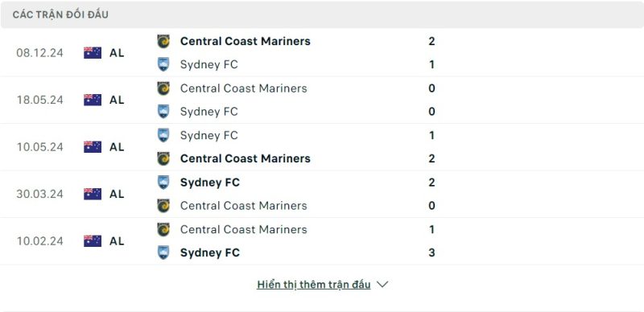
Task: Click Central Coast Mariners crest in 30.03.24 match
Action: [x=163, y=205]
